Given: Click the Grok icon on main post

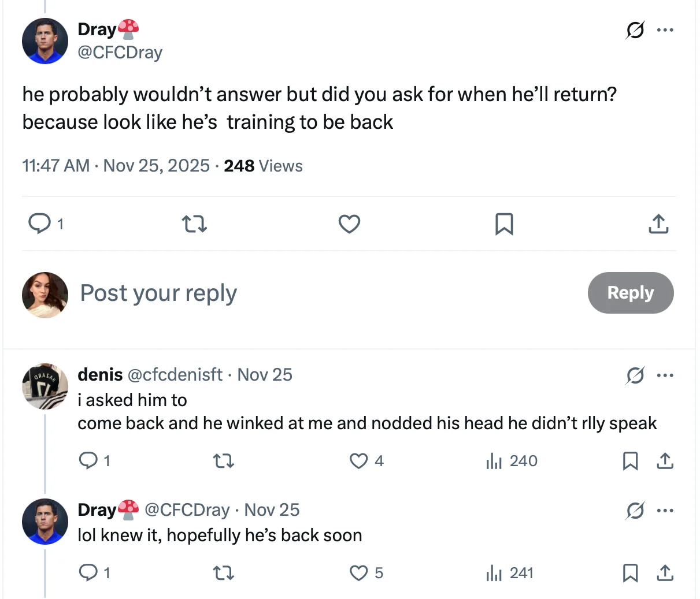Looking at the screenshot, I should [x=635, y=30].
